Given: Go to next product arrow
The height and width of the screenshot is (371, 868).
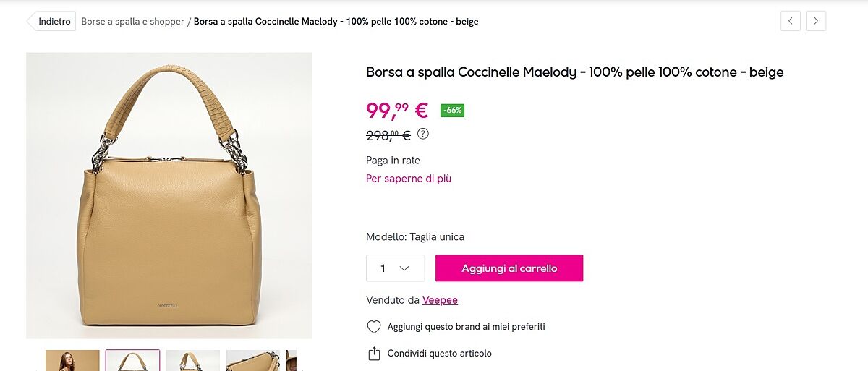Looking at the screenshot, I should tap(816, 21).
